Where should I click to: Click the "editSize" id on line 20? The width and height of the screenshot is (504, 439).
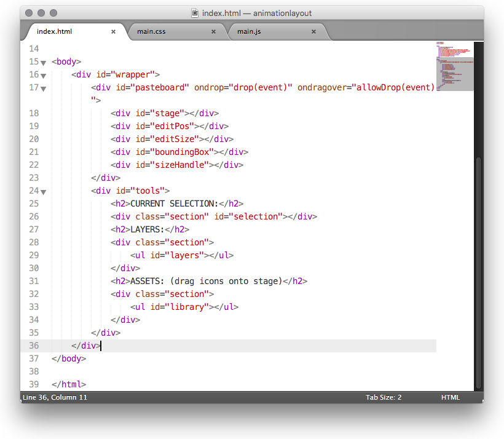coord(175,139)
